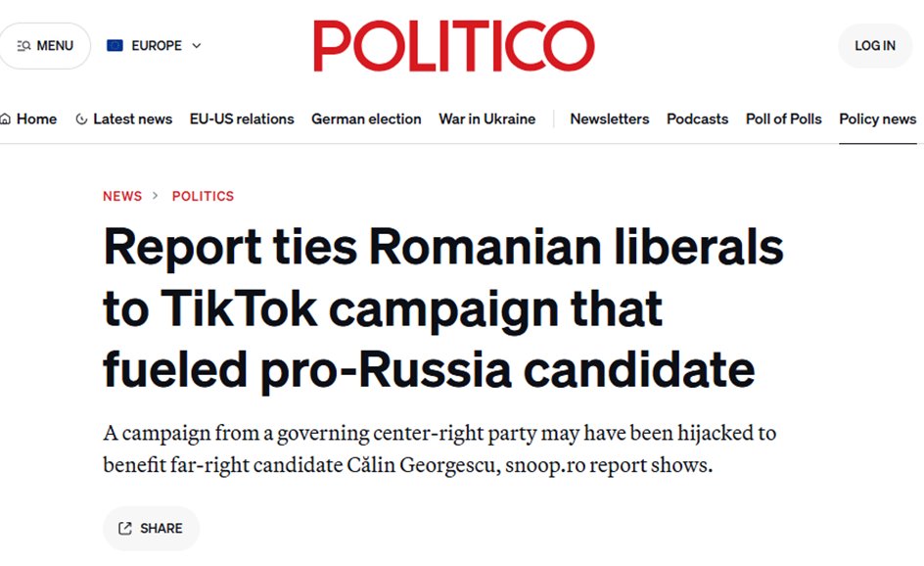Image resolution: width=924 pixels, height=566 pixels.
Task: Go to German election section
Action: pos(366,119)
